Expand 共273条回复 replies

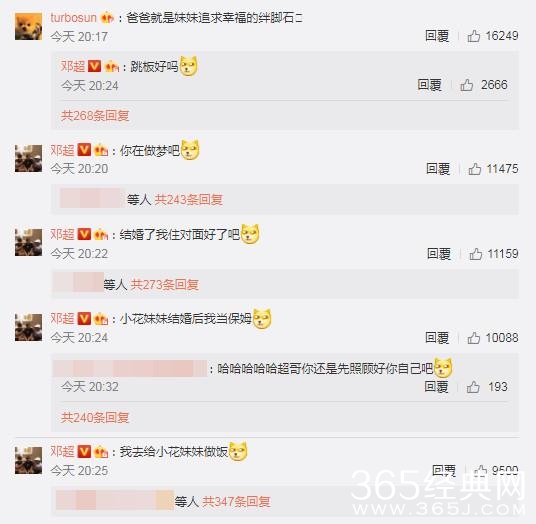click(165, 284)
